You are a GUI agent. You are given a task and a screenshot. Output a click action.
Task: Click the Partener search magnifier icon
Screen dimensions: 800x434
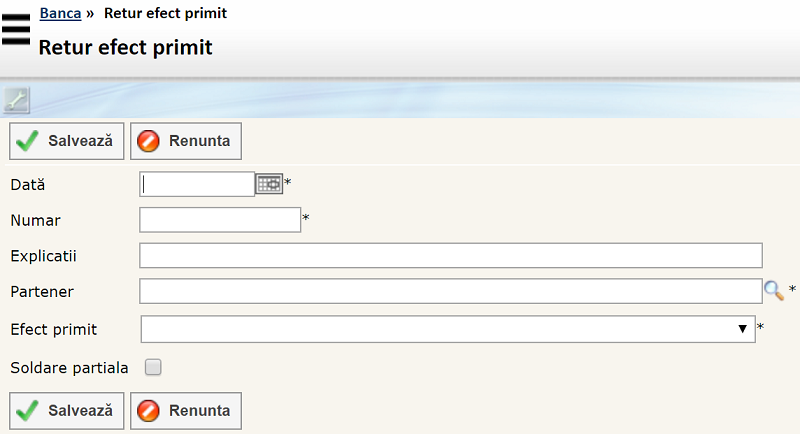[774, 291]
